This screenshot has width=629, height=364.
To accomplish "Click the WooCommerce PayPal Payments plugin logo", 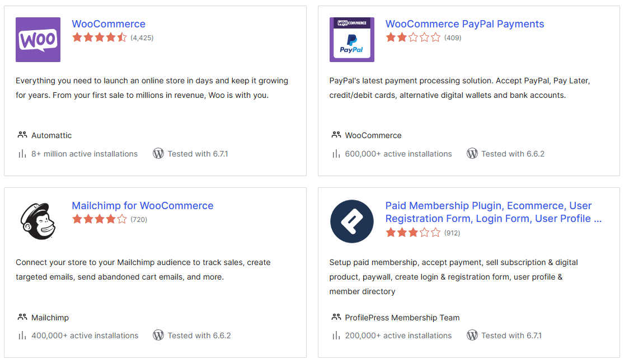I will click(x=352, y=40).
